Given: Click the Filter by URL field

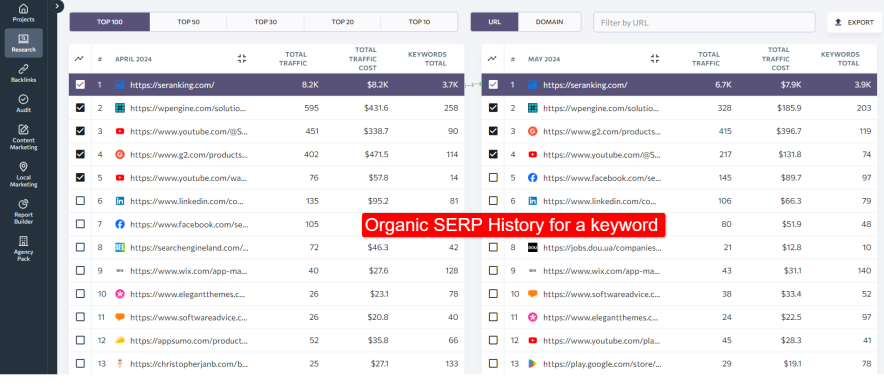Looking at the screenshot, I should click(x=704, y=23).
